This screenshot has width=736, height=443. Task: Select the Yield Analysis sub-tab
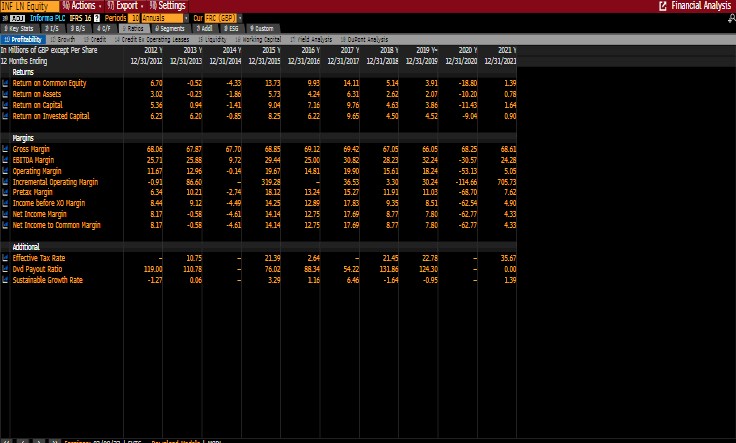click(x=311, y=39)
